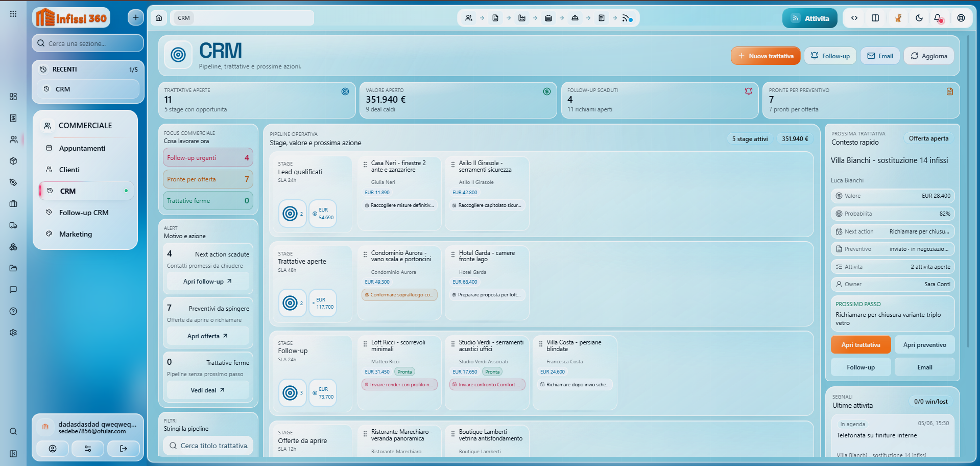The width and height of the screenshot is (980, 466).
Task: Click the hard-hat step in workflow bar
Action: pyautogui.click(x=575, y=18)
